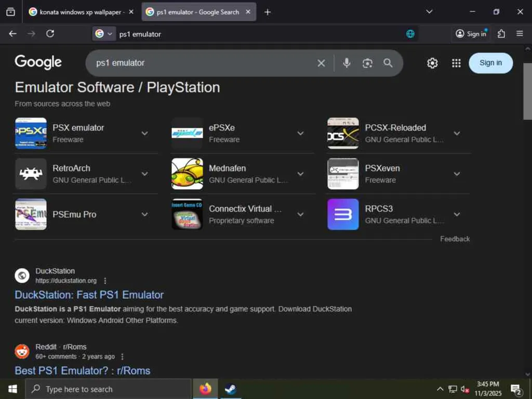Click the https://duckstation.org URL text
Screen dimensions: 532x399
click(66, 281)
